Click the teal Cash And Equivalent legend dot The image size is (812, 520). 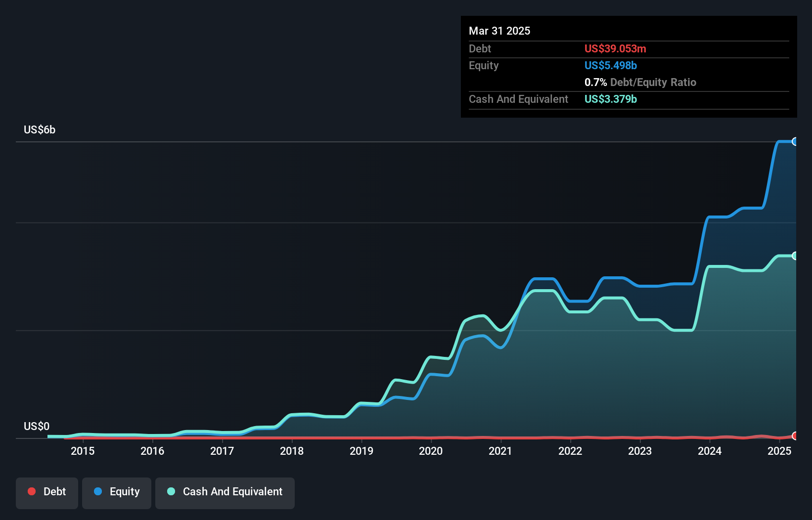click(171, 491)
